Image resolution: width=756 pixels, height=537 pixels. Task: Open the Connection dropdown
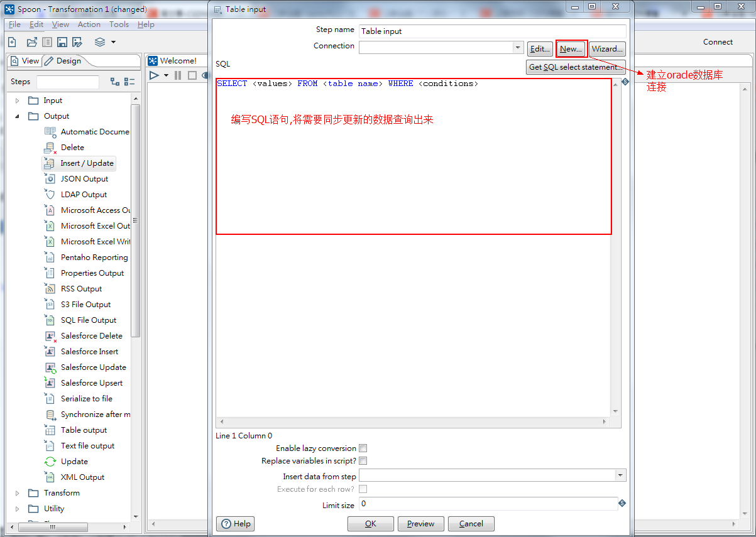(518, 48)
